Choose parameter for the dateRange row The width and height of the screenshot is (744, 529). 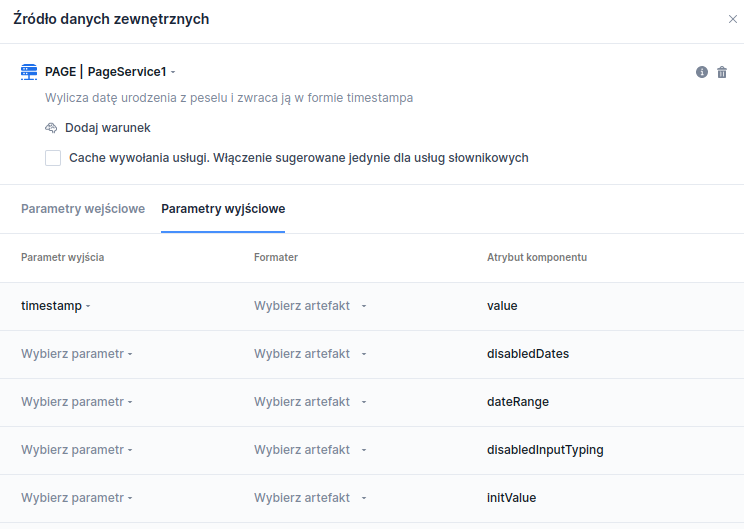(x=76, y=402)
